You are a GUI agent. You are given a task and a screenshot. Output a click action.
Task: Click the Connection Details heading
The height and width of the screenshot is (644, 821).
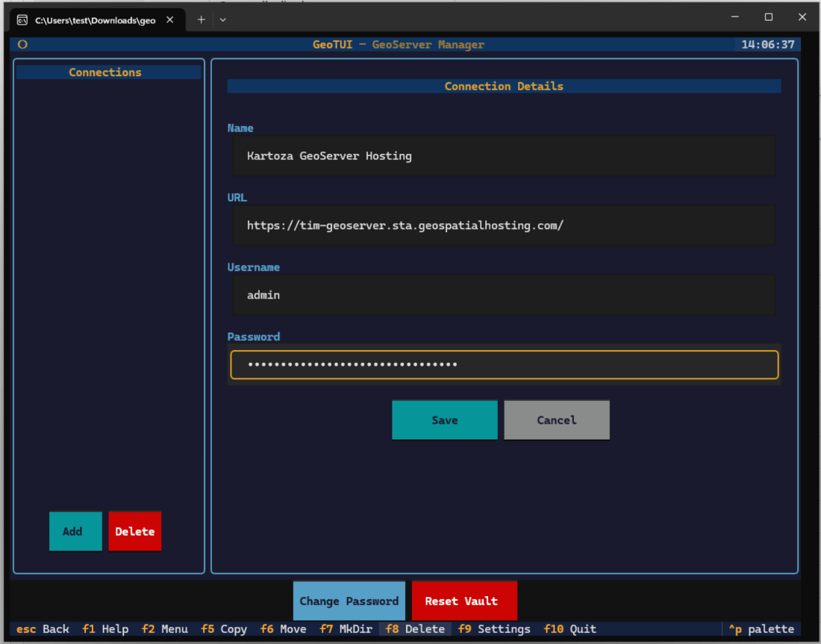[x=504, y=87]
